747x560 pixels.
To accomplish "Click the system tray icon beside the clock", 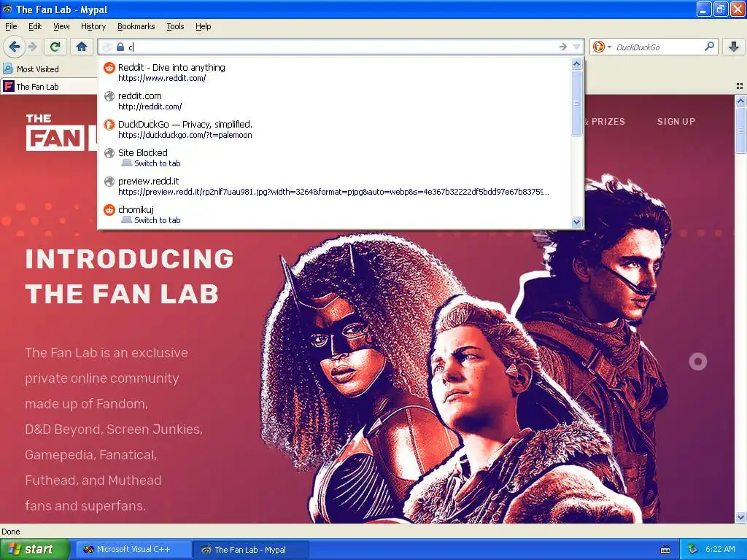I will pyautogui.click(x=692, y=549).
